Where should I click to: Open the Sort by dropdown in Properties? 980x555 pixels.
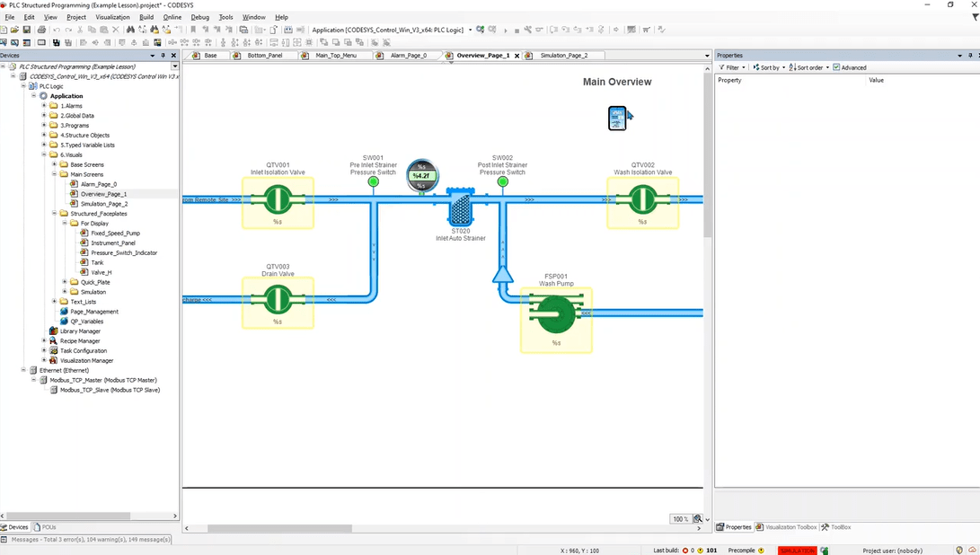point(769,67)
